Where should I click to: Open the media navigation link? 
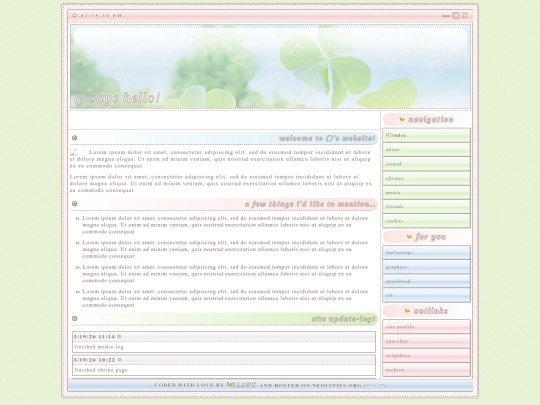click(x=426, y=193)
